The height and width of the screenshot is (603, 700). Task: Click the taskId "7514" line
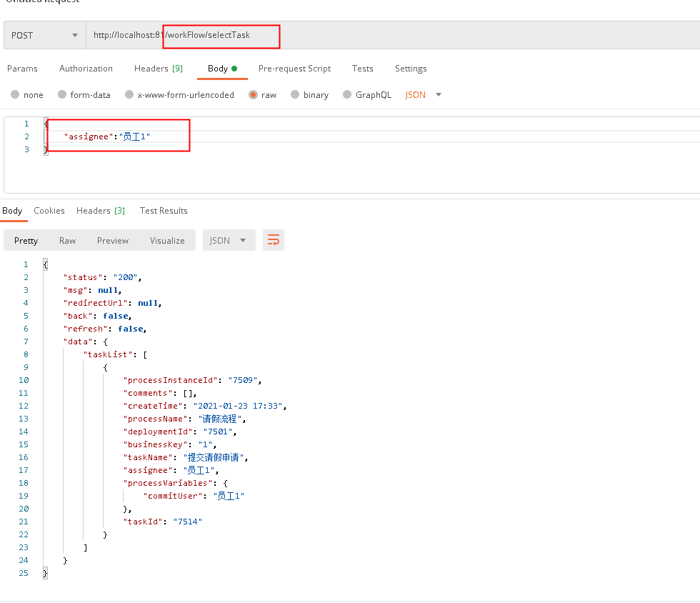(163, 522)
